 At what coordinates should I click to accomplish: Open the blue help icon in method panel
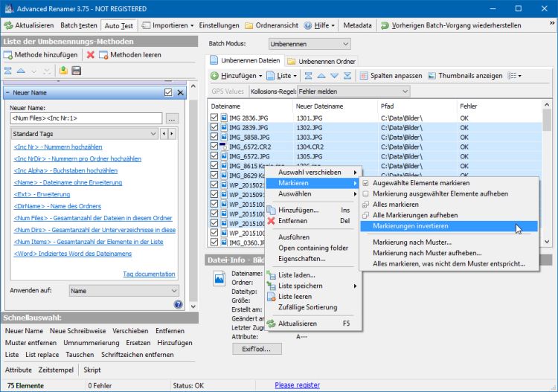tap(178, 304)
